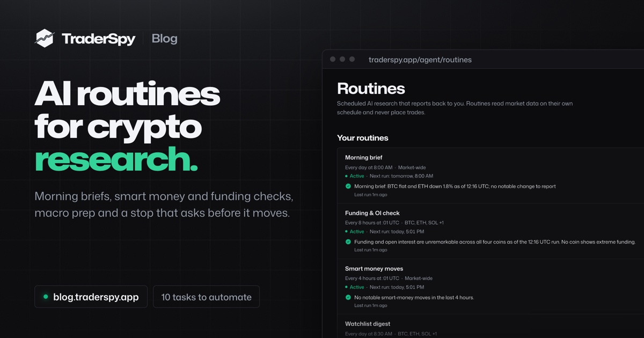Viewport: 644px width, 338px height.
Task: Click "Every 8 hours at :01 UTC" schedule text
Action: [372, 223]
